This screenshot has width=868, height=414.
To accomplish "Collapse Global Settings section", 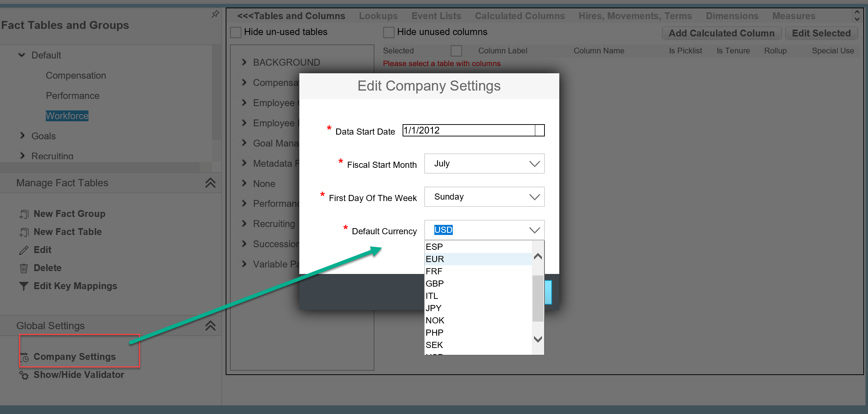I will coord(211,326).
